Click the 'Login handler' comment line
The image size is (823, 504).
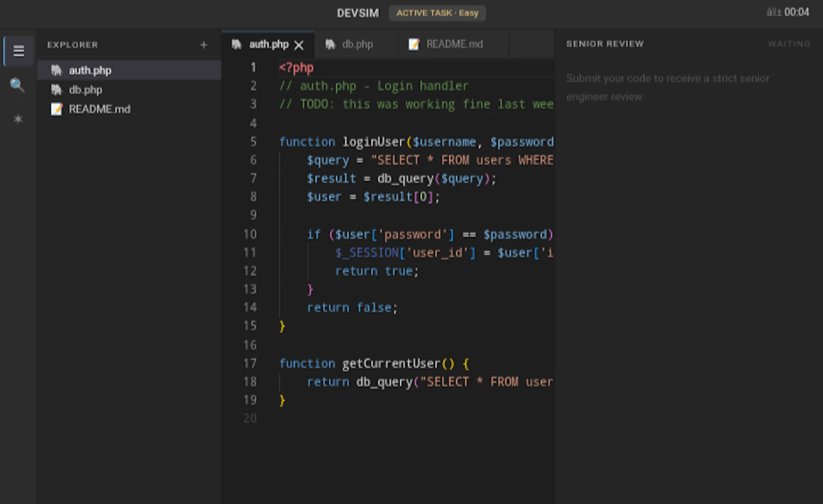pyautogui.click(x=374, y=86)
